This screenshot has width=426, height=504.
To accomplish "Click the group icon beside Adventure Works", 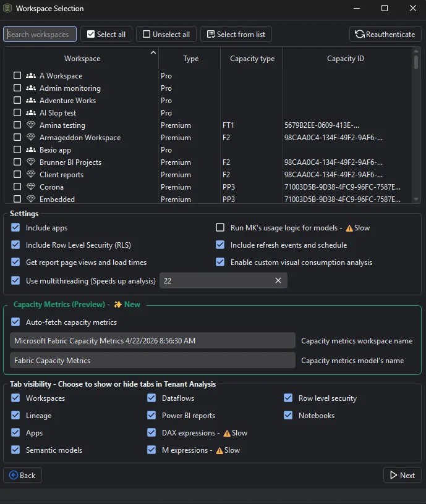I will point(30,101).
